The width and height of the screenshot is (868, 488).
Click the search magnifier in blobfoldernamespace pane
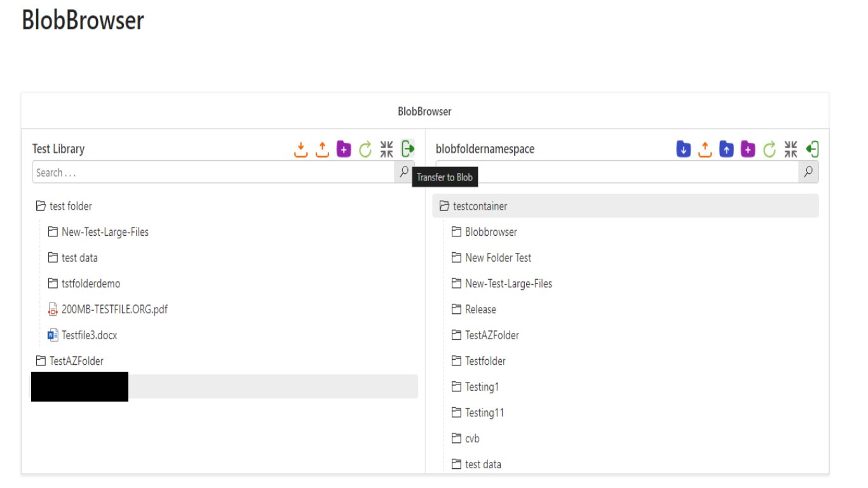point(808,172)
